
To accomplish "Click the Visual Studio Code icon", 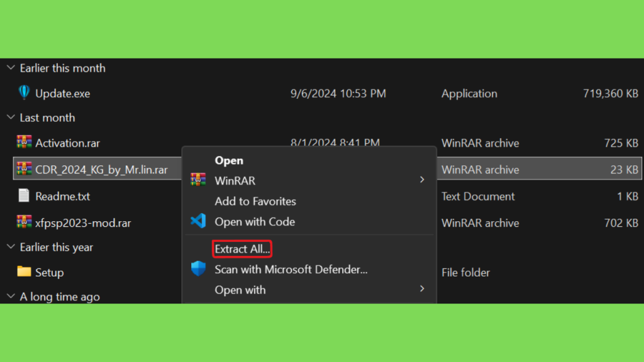I will pyautogui.click(x=198, y=221).
